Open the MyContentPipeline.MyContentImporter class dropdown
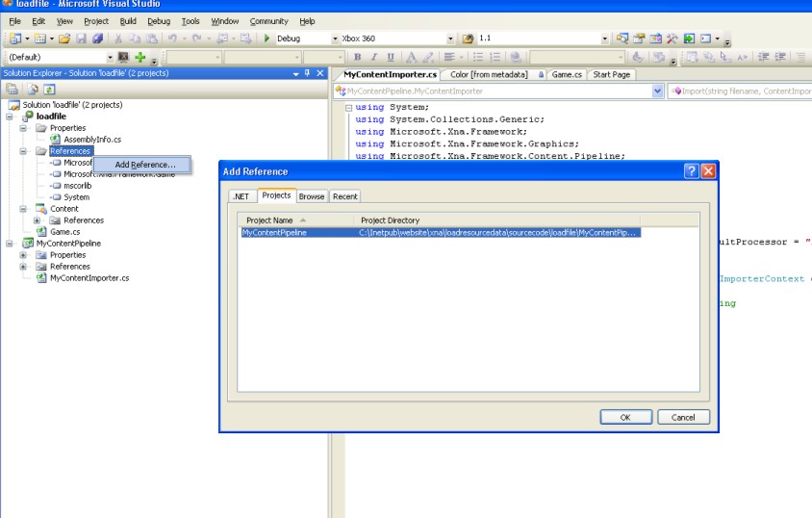This screenshot has height=518, width=812. tap(657, 91)
